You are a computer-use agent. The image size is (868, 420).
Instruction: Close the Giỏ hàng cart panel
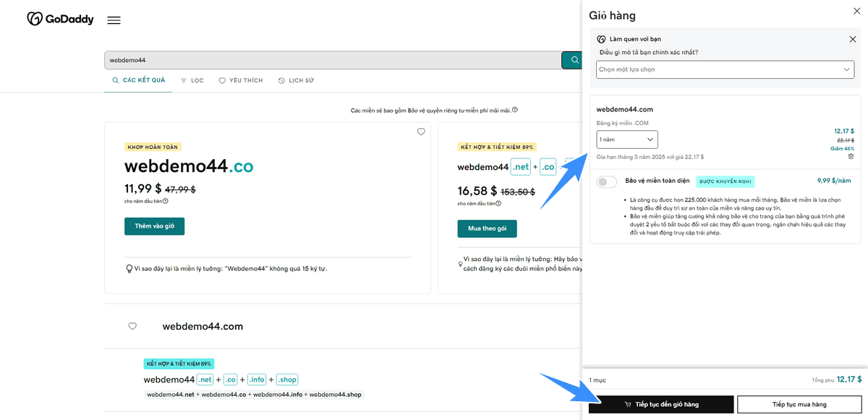pos(857,11)
